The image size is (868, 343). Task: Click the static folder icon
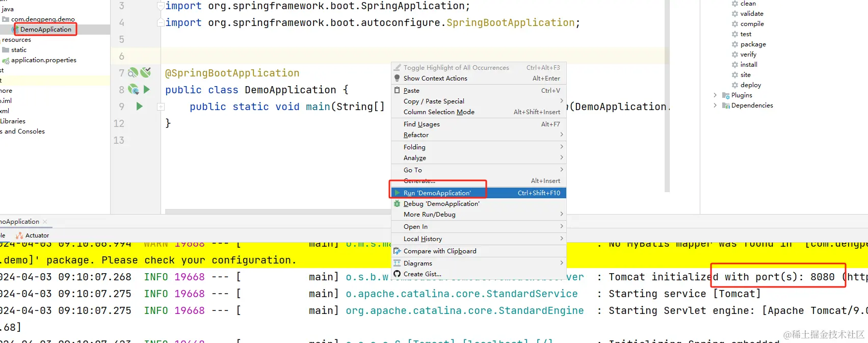point(6,50)
